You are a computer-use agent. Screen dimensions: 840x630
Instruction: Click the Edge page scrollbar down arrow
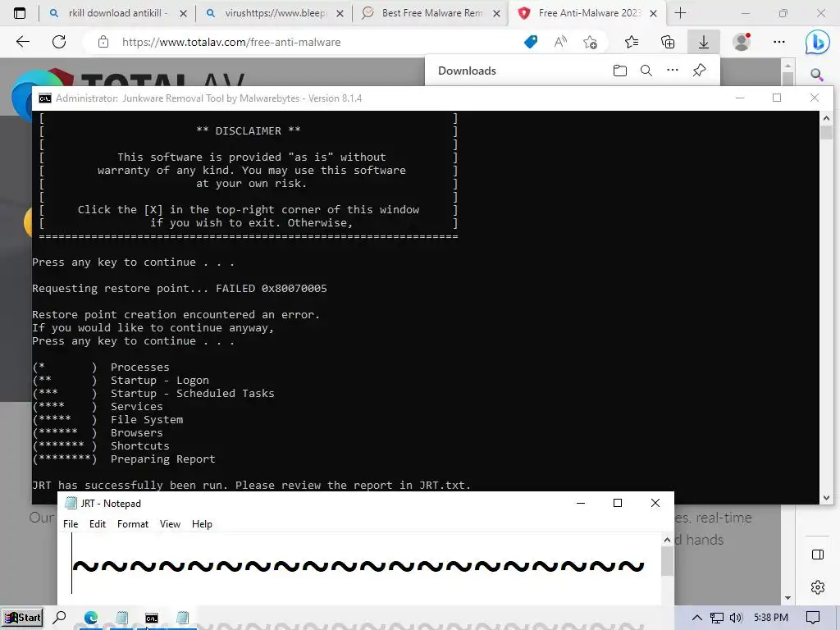(x=787, y=598)
